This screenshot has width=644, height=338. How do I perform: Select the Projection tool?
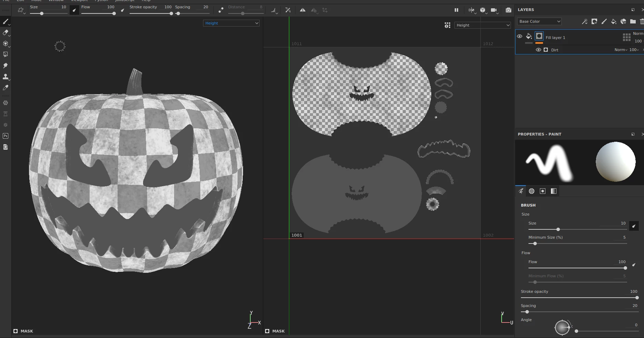(x=6, y=43)
